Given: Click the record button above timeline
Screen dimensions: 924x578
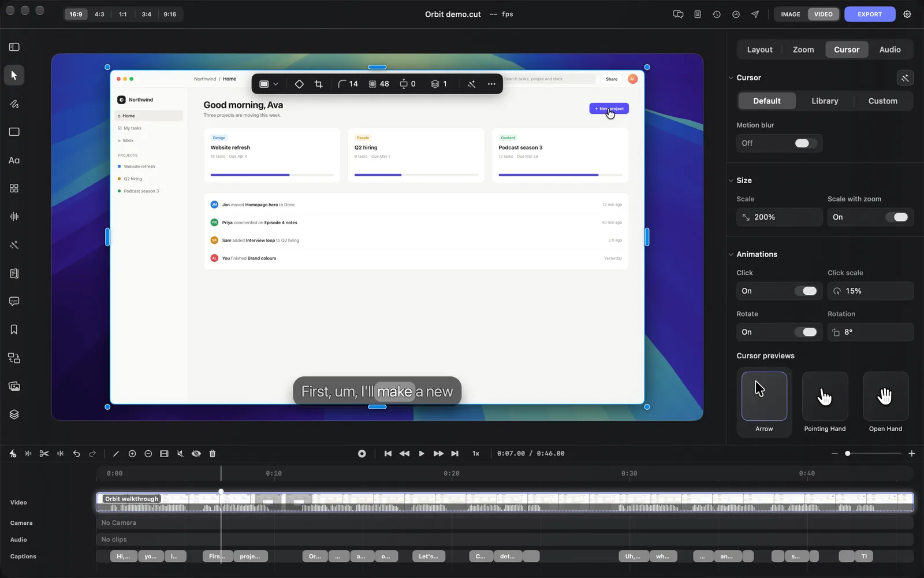Looking at the screenshot, I should pyautogui.click(x=362, y=454).
